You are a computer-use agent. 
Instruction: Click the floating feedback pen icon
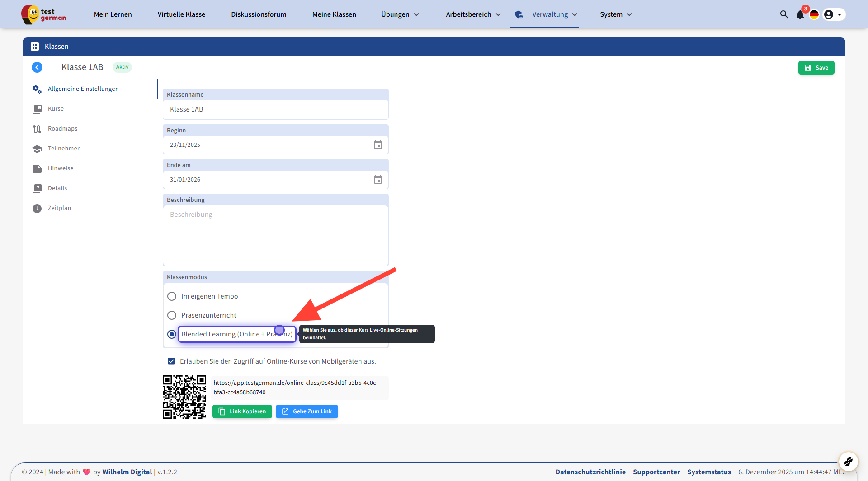(x=848, y=461)
